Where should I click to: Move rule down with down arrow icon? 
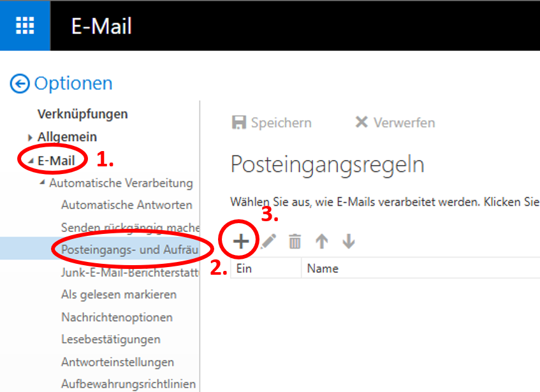coord(349,242)
